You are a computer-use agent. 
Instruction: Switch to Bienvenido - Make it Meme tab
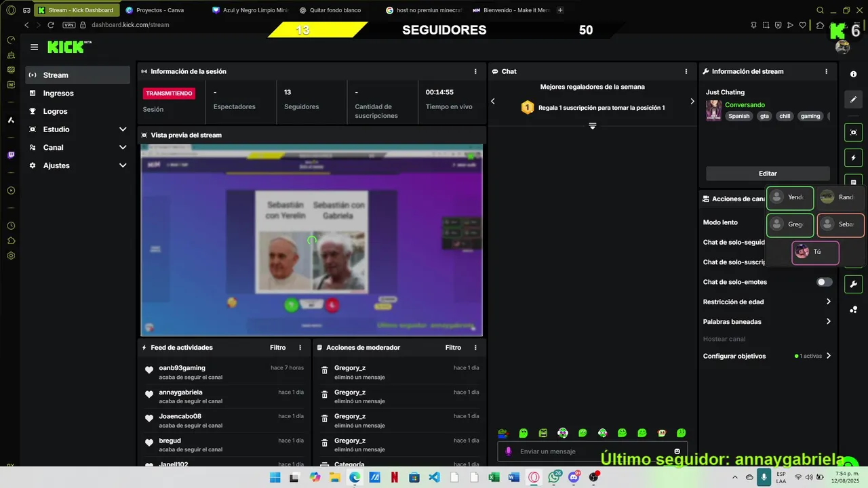tap(510, 10)
